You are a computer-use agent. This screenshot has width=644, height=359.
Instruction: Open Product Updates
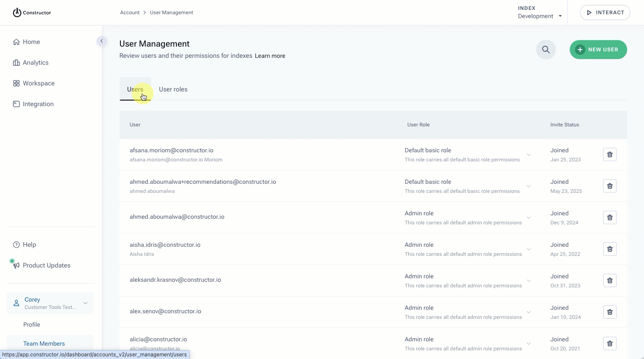(47, 265)
